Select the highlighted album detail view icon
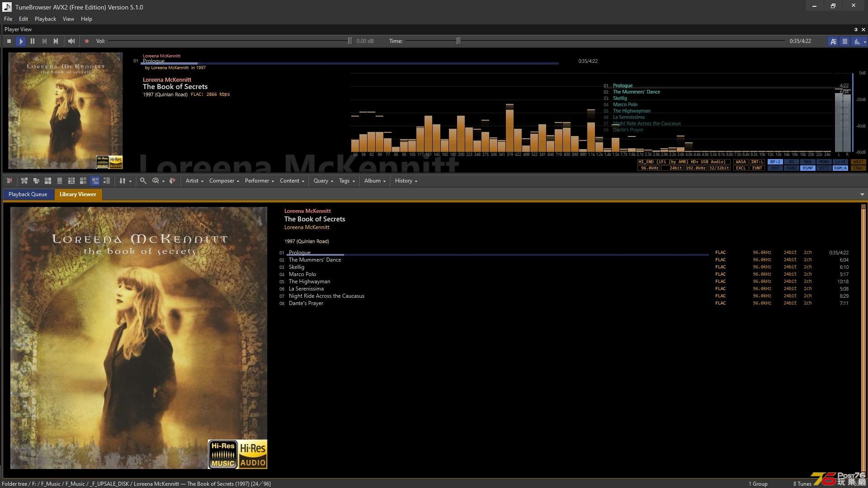Viewport: 868px width, 488px height. (x=95, y=181)
